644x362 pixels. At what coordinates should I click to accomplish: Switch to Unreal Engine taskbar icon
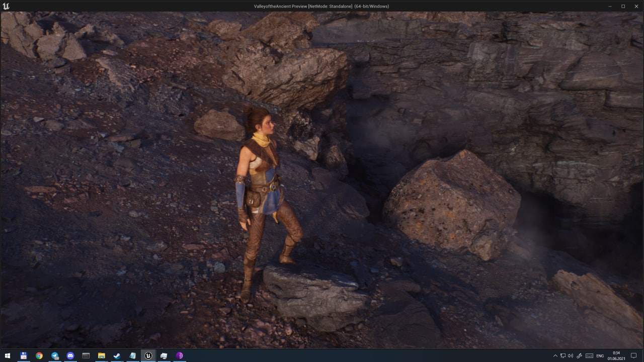click(148, 355)
